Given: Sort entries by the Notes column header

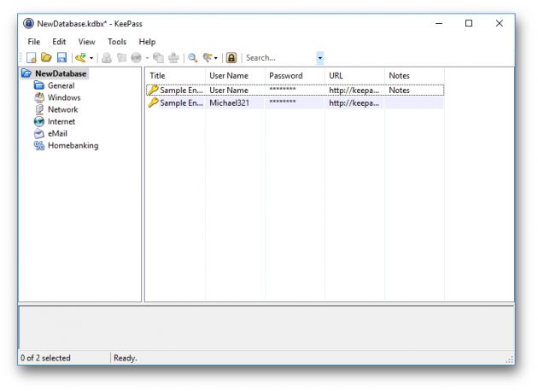Looking at the screenshot, I should pos(414,75).
